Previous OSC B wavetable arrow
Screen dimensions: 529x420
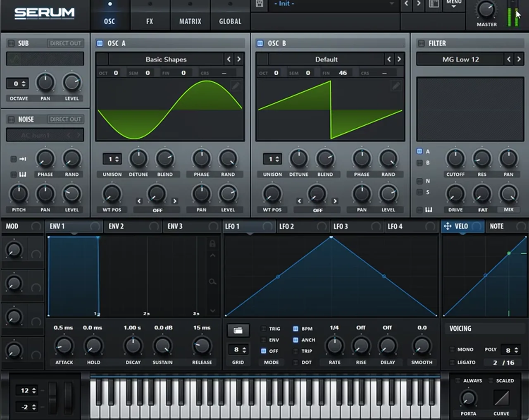coord(389,59)
